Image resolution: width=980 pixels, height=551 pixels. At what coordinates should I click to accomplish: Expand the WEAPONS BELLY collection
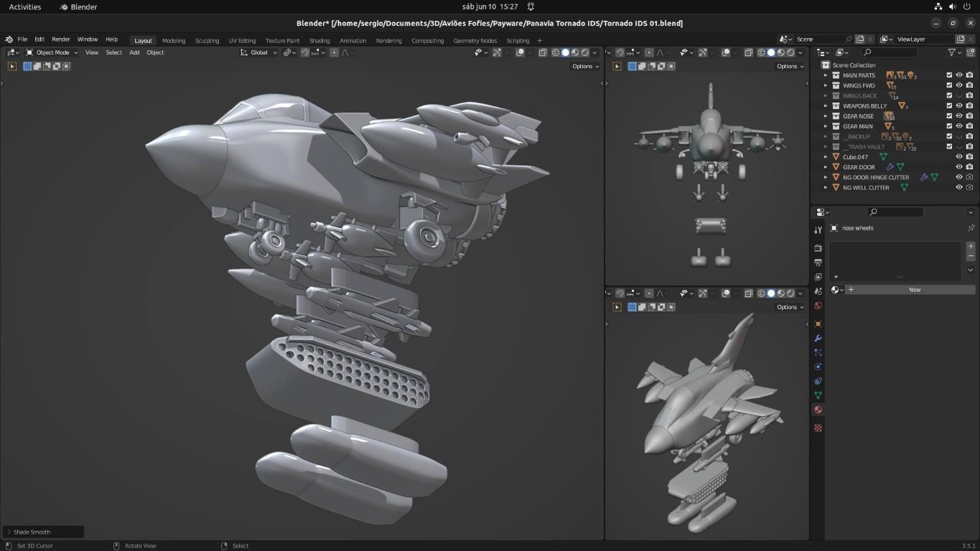click(826, 106)
